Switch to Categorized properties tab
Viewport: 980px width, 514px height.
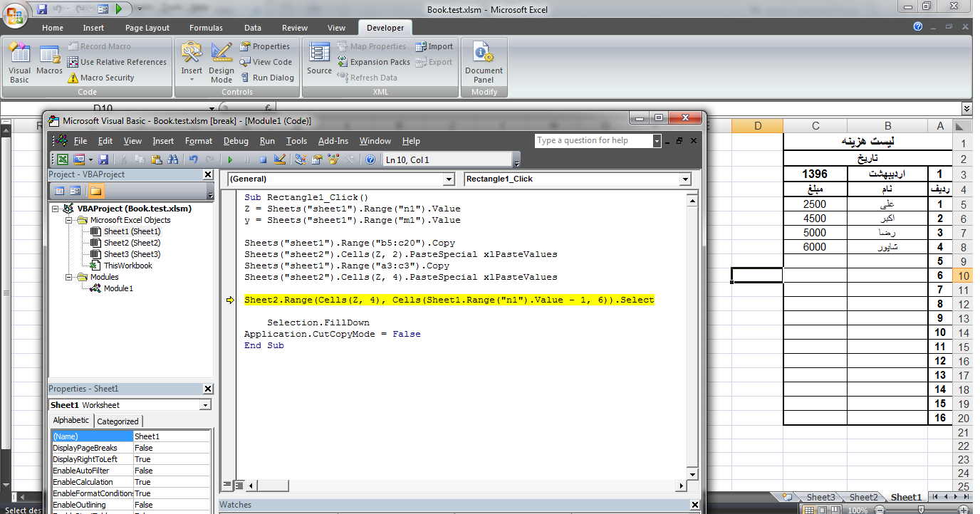click(118, 421)
